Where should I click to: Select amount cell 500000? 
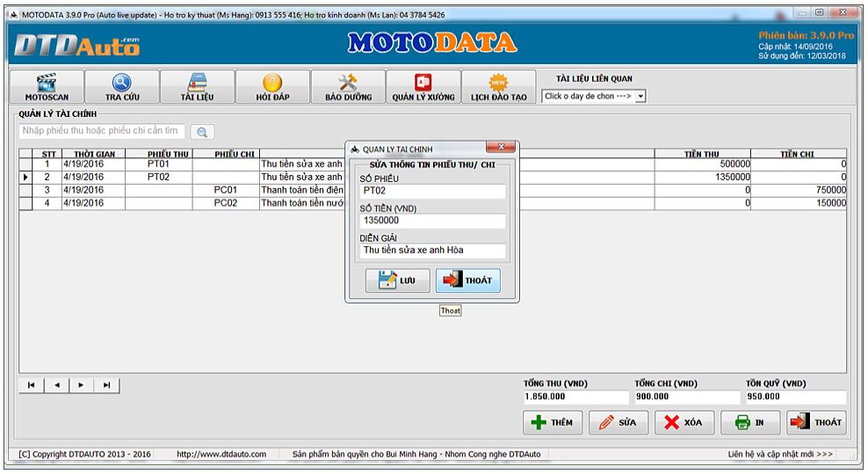[x=703, y=164]
